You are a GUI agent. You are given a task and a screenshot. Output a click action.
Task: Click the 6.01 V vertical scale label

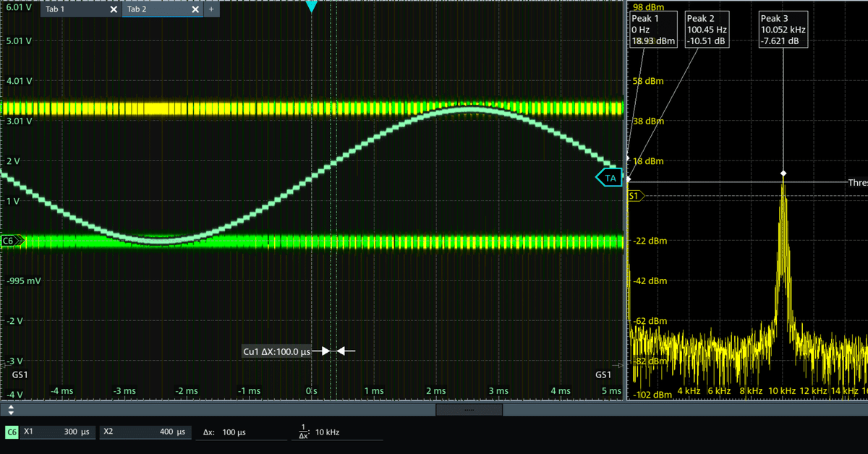(x=19, y=8)
